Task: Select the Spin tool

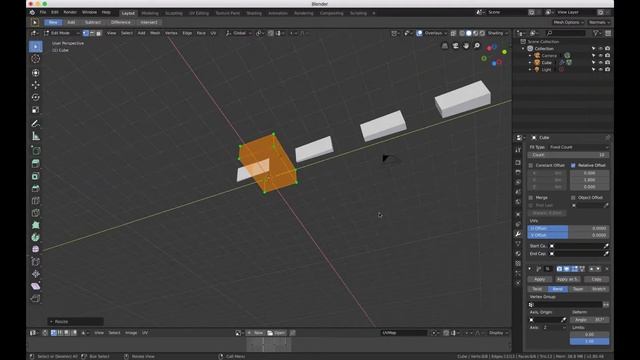Action: (36, 237)
